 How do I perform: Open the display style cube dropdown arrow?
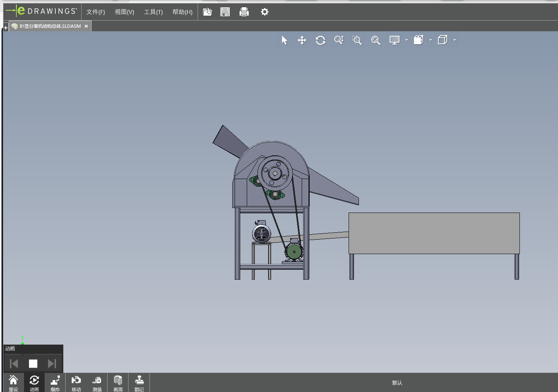455,40
